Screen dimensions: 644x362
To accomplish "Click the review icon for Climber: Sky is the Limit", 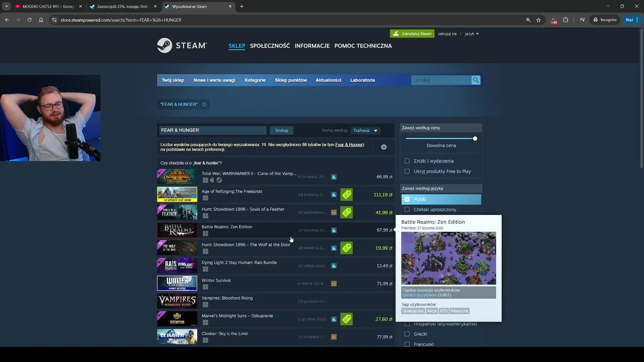I will click(334, 337).
